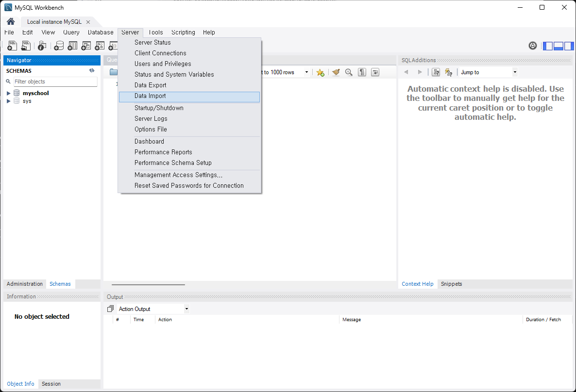Switch to the Context Help tab
Viewport: 576px width, 392px height.
click(418, 284)
